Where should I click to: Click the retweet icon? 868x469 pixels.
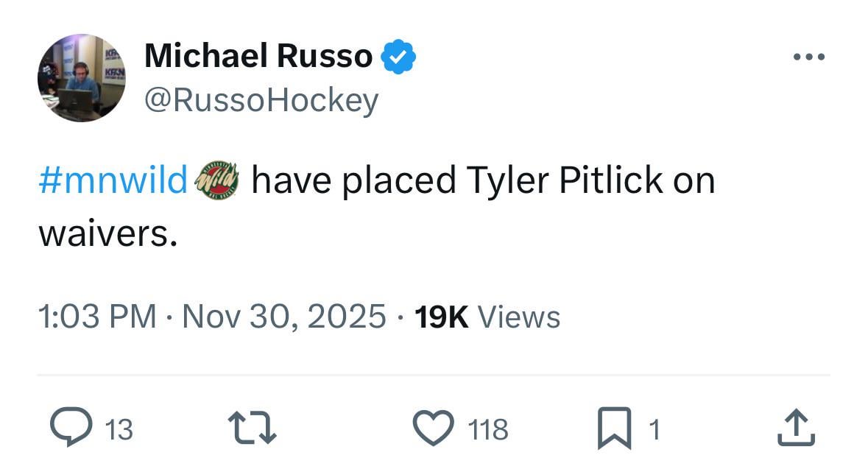(x=253, y=427)
